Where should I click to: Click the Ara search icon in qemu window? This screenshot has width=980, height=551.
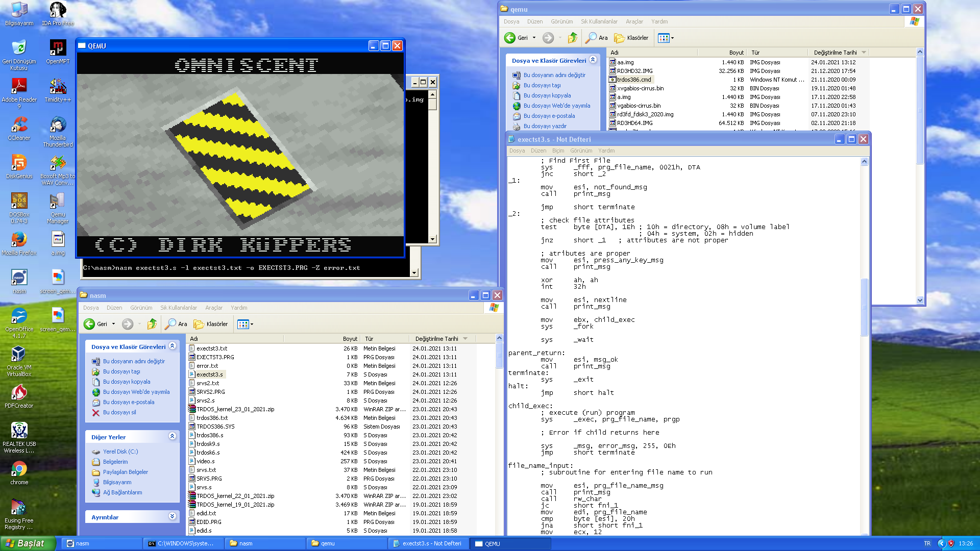[597, 38]
